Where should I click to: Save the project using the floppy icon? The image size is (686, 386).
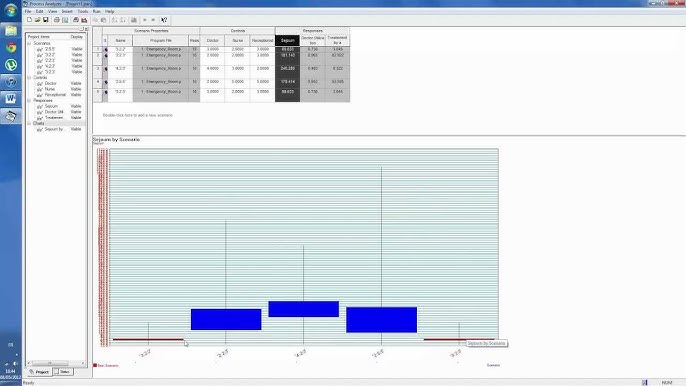46,20
